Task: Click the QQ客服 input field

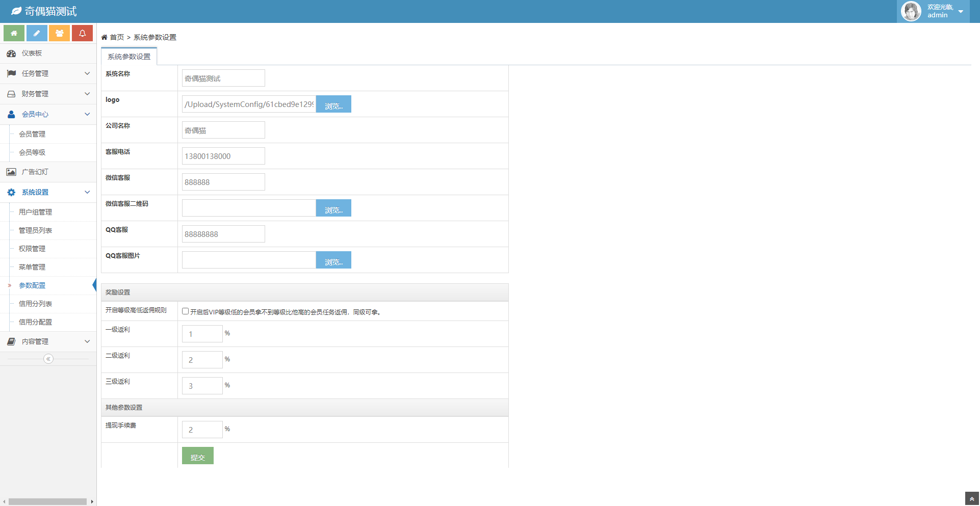Action: [x=223, y=234]
